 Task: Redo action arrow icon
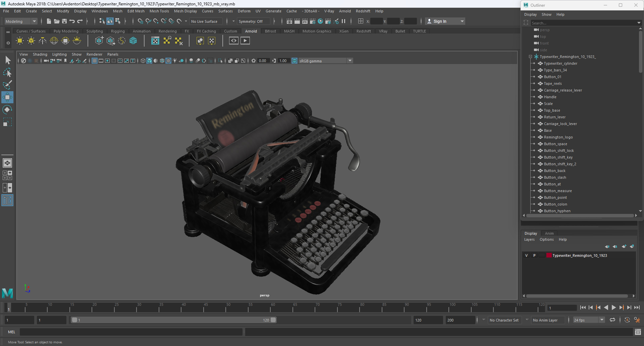click(x=80, y=21)
